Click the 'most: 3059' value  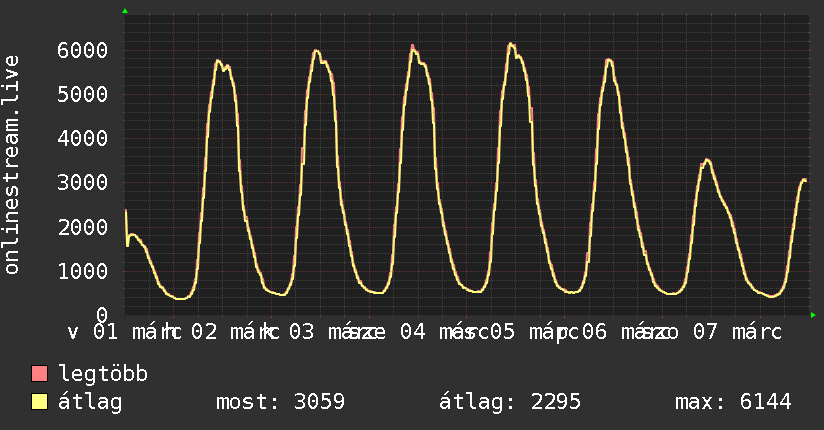[x=281, y=402]
